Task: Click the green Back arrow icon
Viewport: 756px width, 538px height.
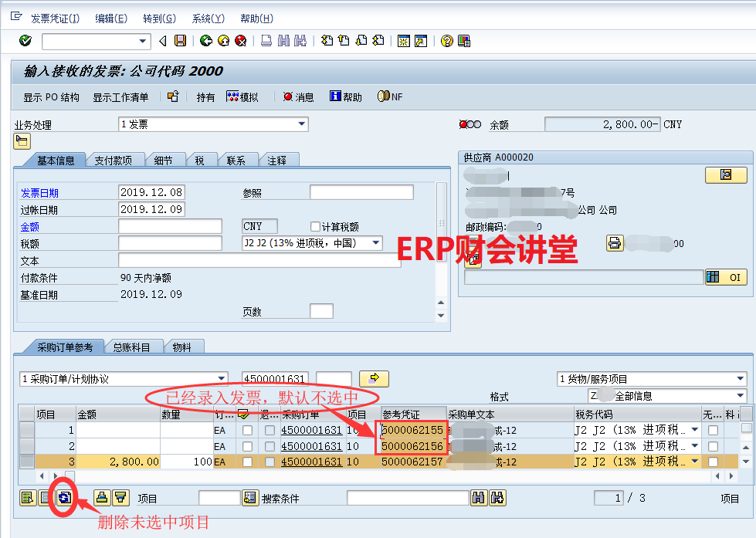Action: tap(205, 41)
